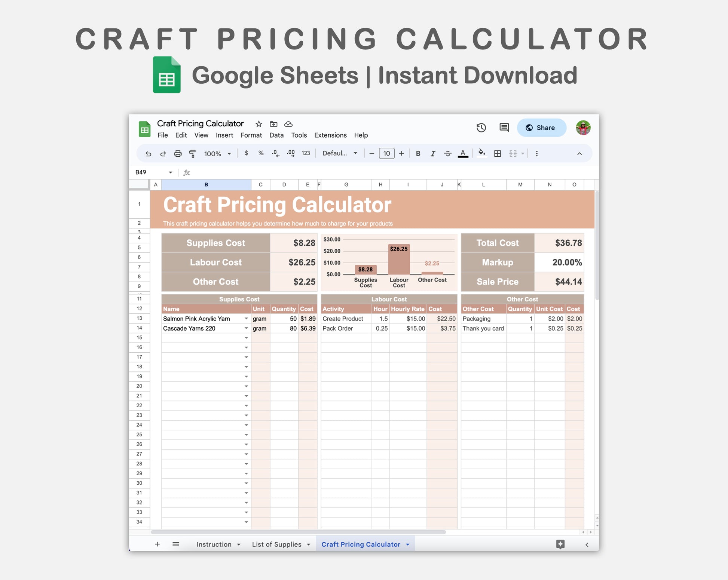Switch to List of Supplies tab
728x580 pixels.
(x=276, y=544)
